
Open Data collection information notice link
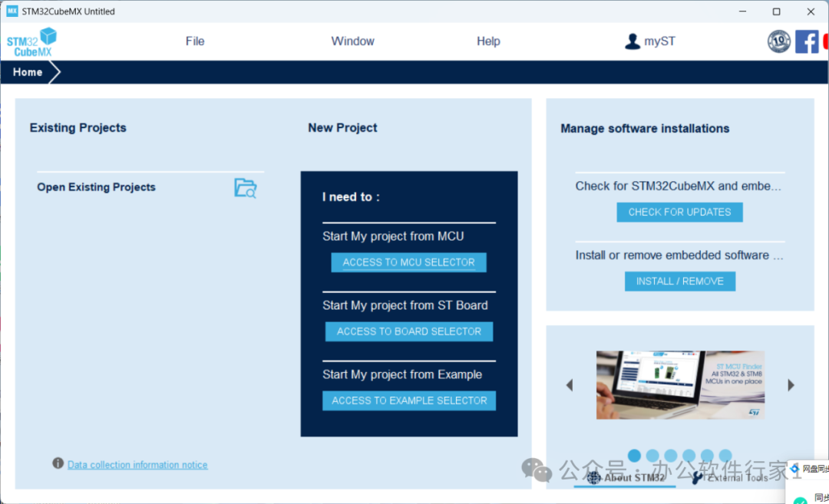tap(137, 465)
